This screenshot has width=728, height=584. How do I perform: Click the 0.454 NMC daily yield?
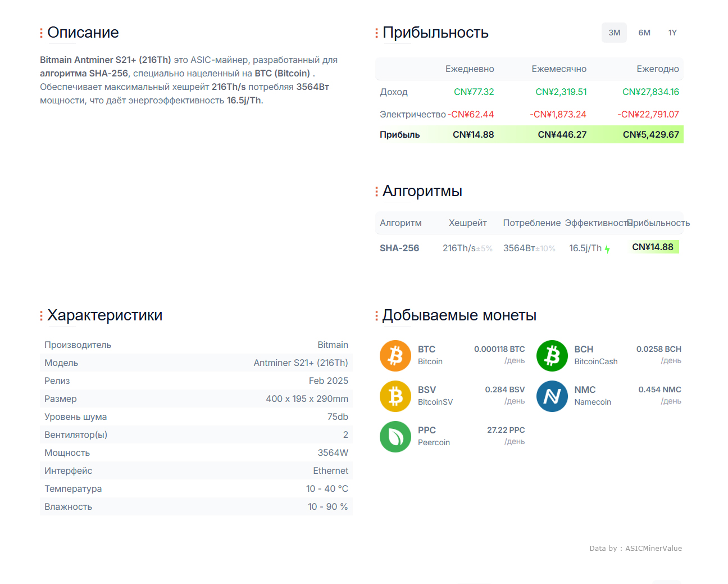pos(660,390)
